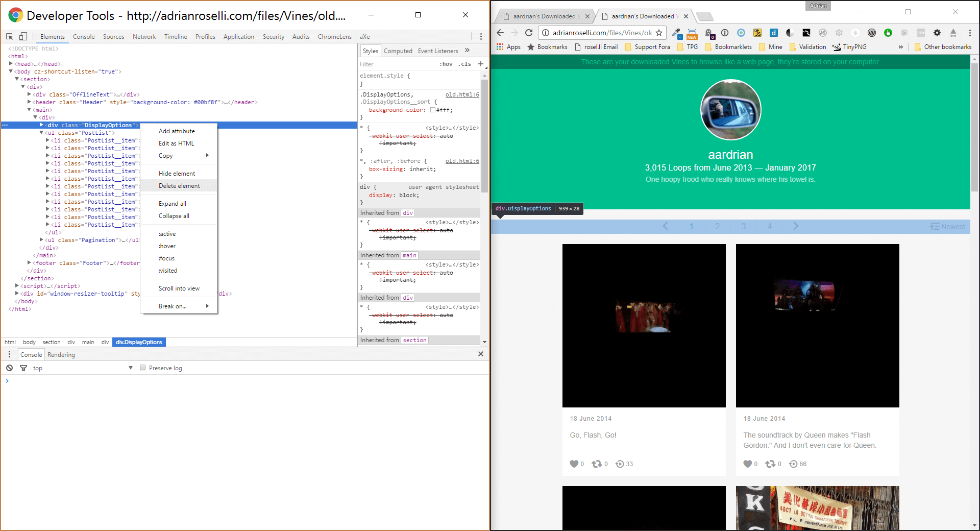
Task: Click the blue 'd' extension icon
Action: (x=774, y=33)
